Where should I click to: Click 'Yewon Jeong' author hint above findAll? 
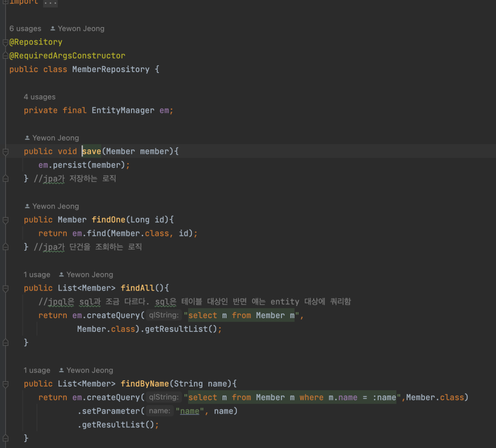(x=90, y=275)
